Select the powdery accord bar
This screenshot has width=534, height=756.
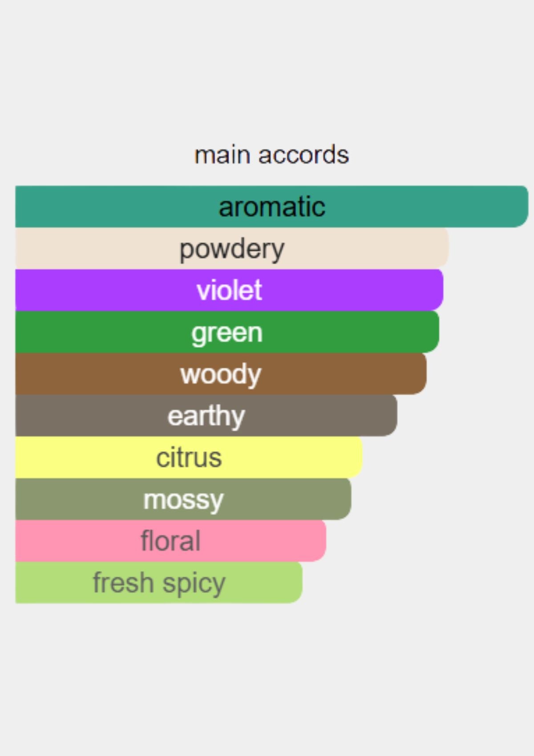click(x=232, y=248)
